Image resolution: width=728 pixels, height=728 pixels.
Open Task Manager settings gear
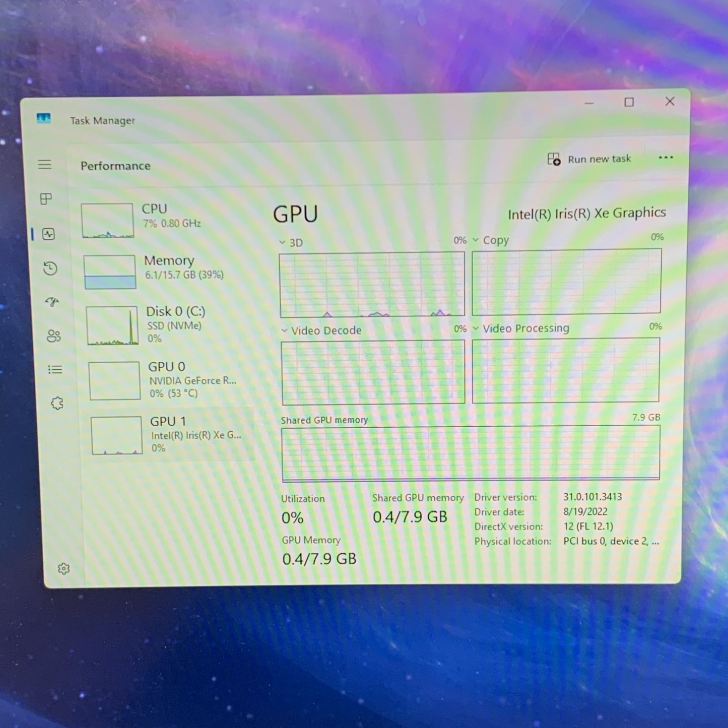pos(64,568)
